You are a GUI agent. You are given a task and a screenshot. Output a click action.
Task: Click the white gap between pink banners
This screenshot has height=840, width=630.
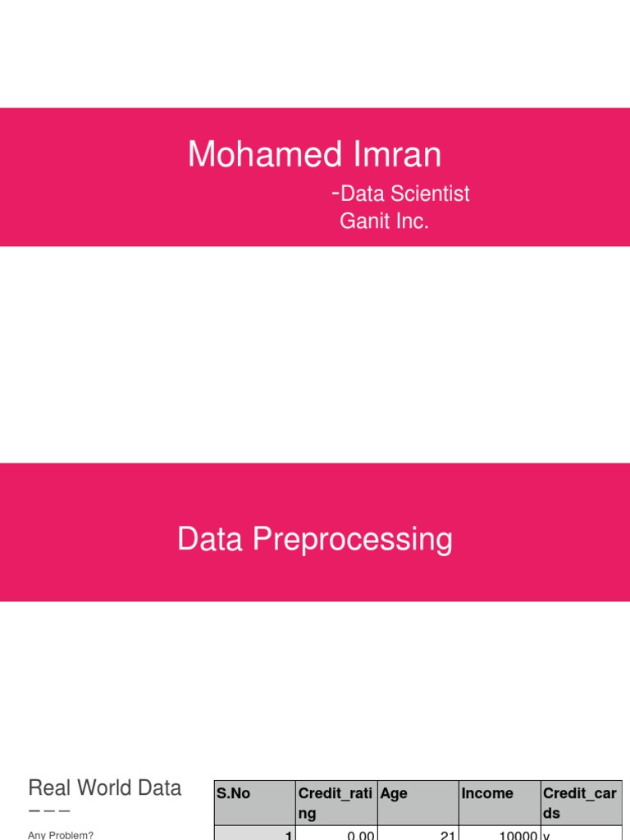(314, 354)
